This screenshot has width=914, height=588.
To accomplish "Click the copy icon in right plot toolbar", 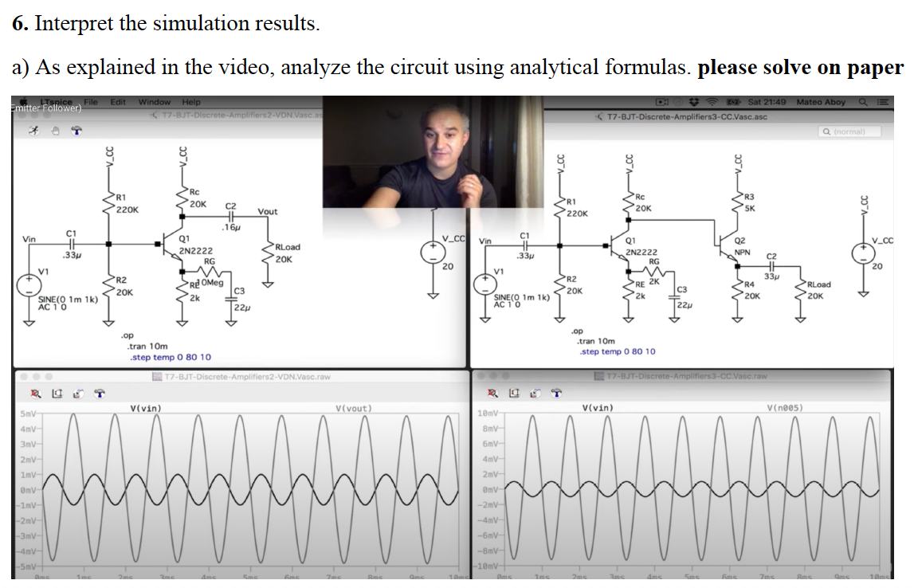I will click(535, 394).
